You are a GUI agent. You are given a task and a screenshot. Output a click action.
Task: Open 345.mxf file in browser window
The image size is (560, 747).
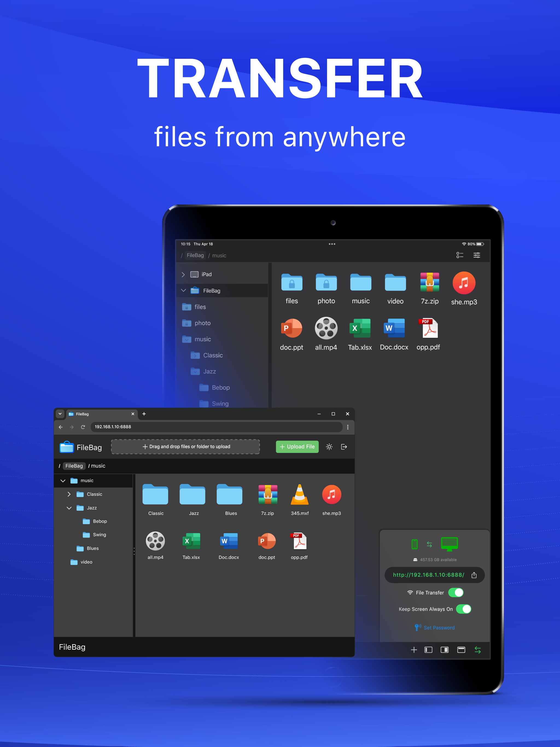pos(300,500)
